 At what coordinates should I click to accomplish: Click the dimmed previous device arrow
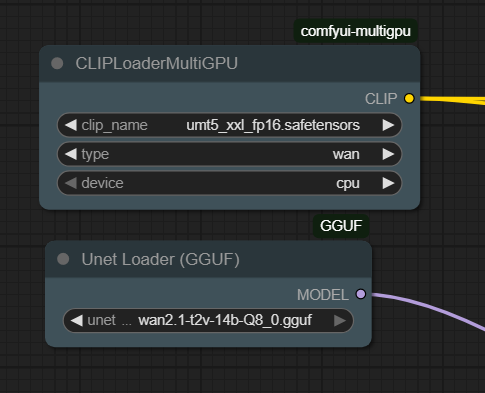pyautogui.click(x=71, y=183)
